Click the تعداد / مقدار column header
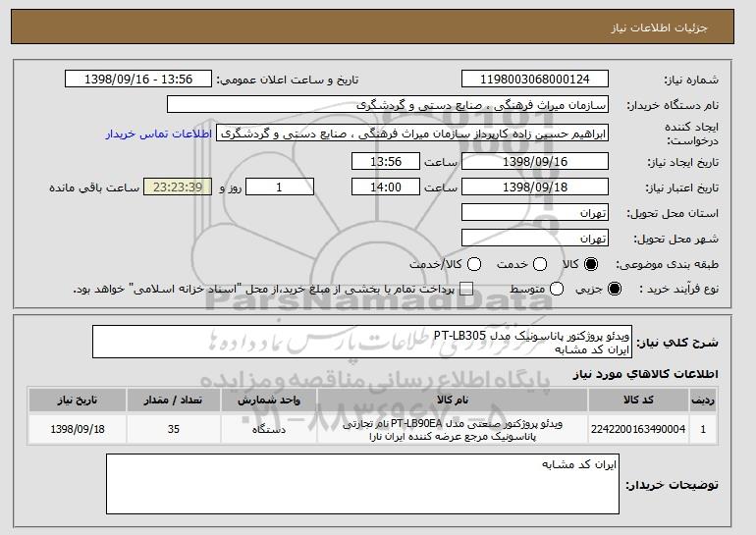 [x=174, y=401]
